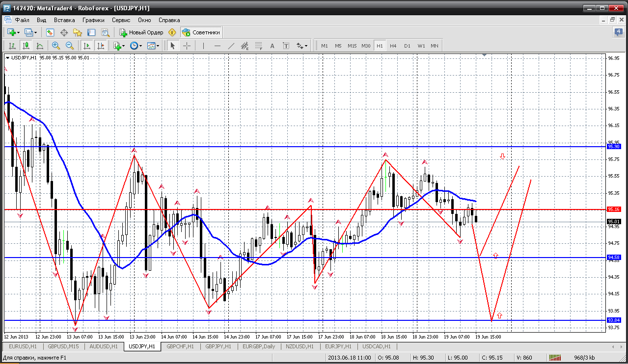
Task: Draw a horizontal line tool
Action: [x=218, y=46]
